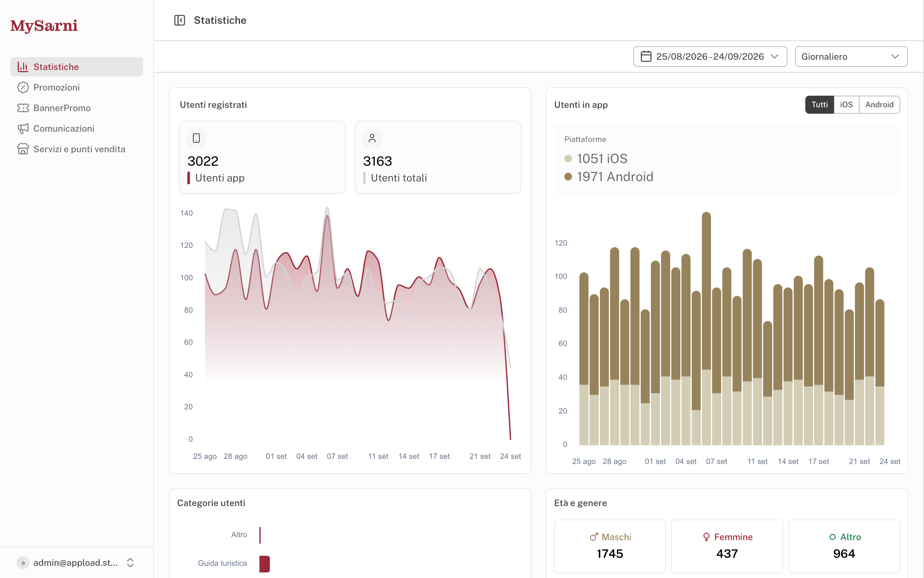Screen dimensions: 924x578
Task: Click the female symbol next to Femmine
Action: [x=706, y=537]
